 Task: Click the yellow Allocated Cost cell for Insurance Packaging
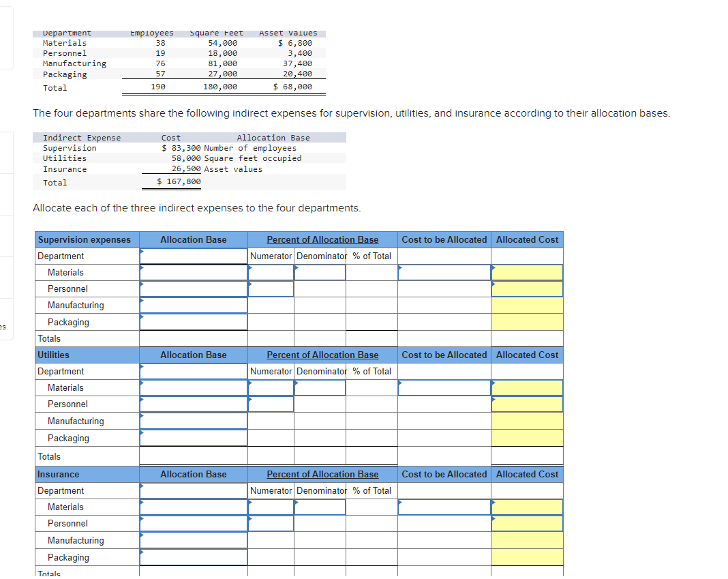pyautogui.click(x=527, y=556)
